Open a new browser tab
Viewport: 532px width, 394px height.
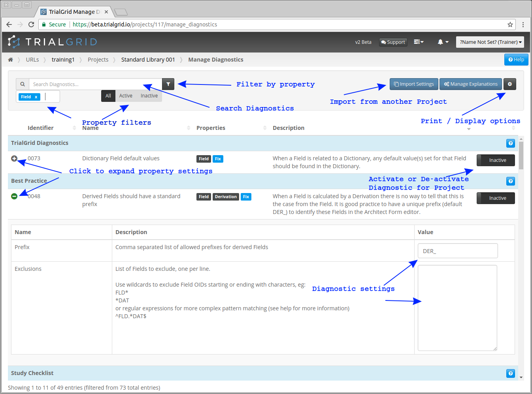(x=121, y=12)
